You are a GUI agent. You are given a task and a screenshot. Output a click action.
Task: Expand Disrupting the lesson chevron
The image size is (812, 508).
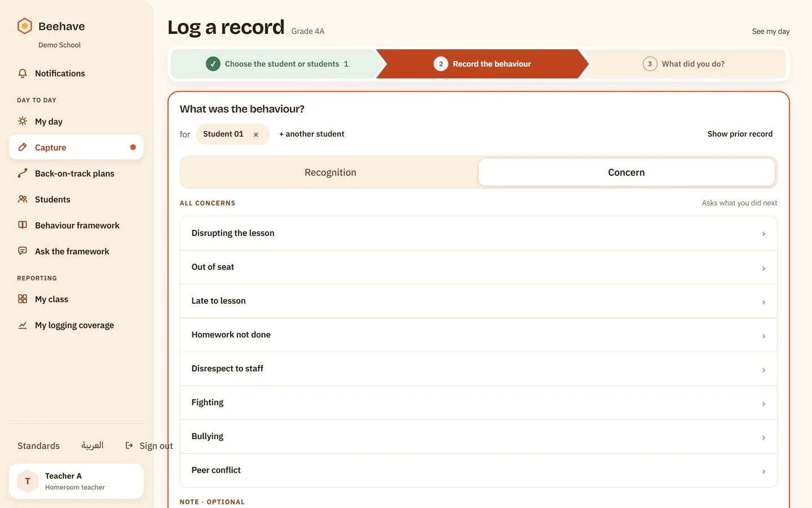[764, 234]
